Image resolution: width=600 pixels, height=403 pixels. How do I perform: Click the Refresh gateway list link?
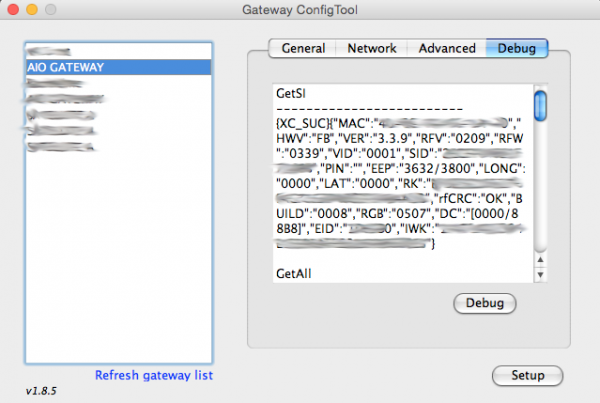[x=154, y=375]
